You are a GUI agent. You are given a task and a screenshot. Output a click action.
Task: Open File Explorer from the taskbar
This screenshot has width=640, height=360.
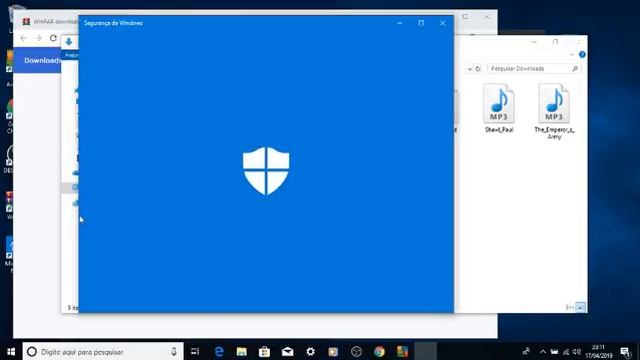[242, 351]
